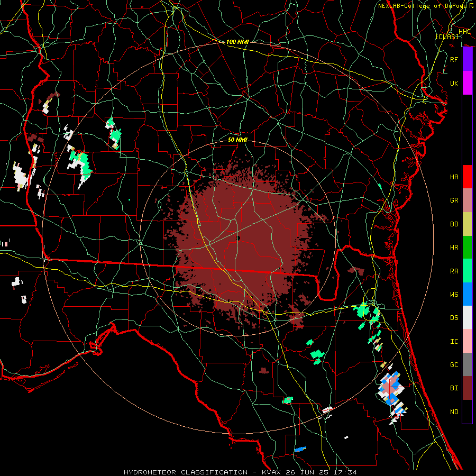
Task: Click the "100 NMI" range ring label
Action: coord(237,42)
